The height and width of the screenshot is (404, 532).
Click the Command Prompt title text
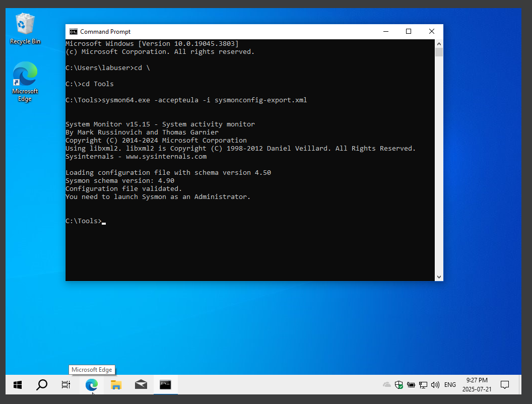pyautogui.click(x=105, y=32)
